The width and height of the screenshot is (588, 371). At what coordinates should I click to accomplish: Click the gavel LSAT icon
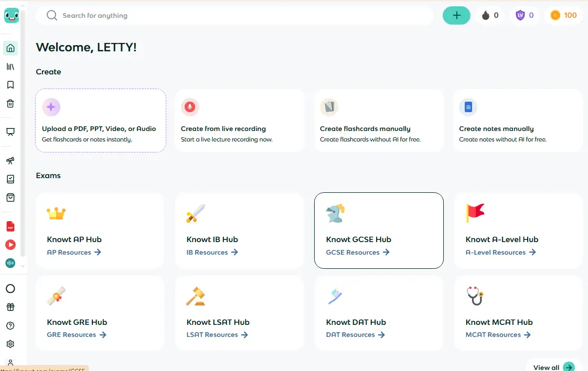pyautogui.click(x=196, y=296)
